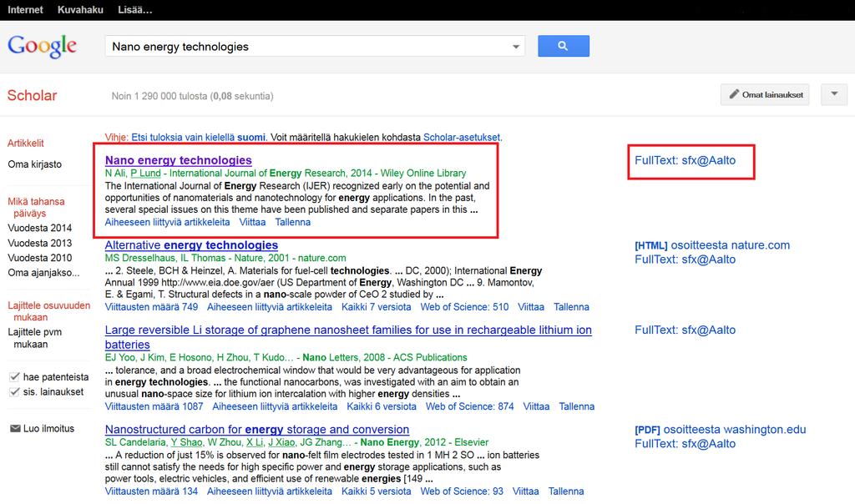Open 'Web of Science: 93' link

[462, 491]
